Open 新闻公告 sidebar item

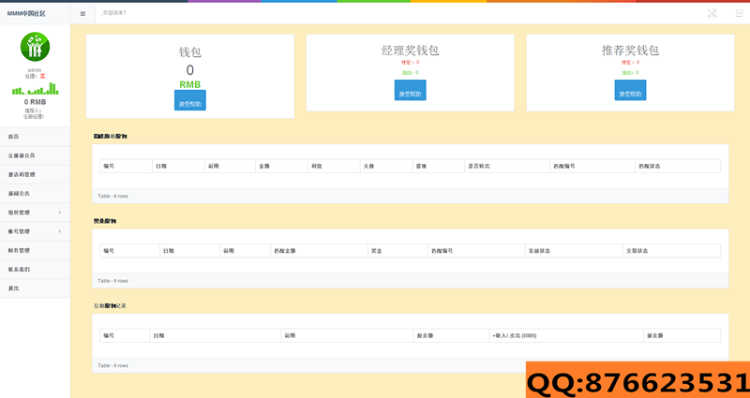click(35, 194)
